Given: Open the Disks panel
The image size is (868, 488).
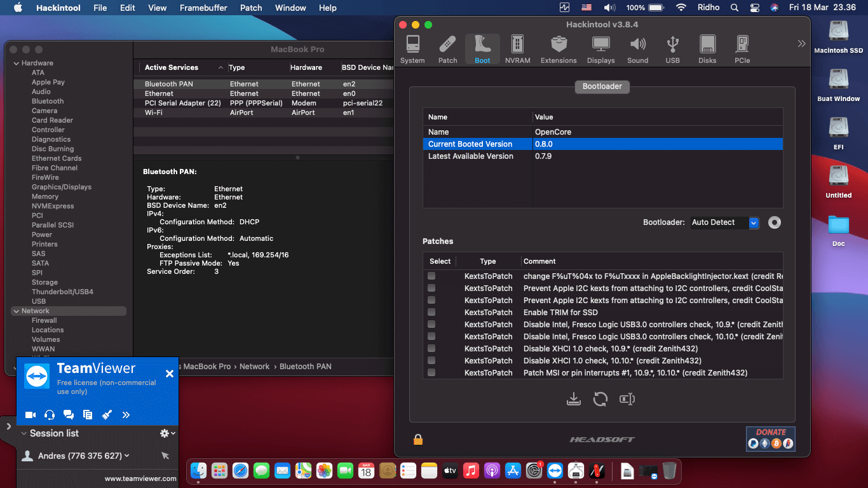Looking at the screenshot, I should (x=707, y=49).
